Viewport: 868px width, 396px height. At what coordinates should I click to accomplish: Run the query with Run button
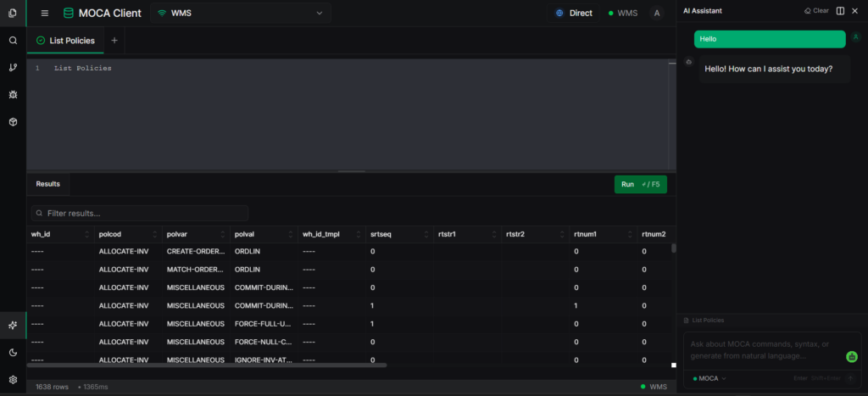pos(641,184)
